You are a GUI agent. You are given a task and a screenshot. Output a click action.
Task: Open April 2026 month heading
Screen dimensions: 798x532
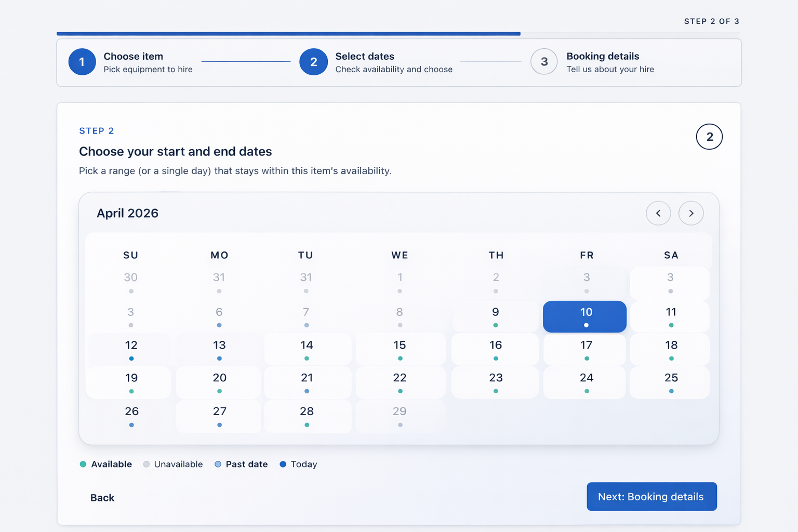127,213
